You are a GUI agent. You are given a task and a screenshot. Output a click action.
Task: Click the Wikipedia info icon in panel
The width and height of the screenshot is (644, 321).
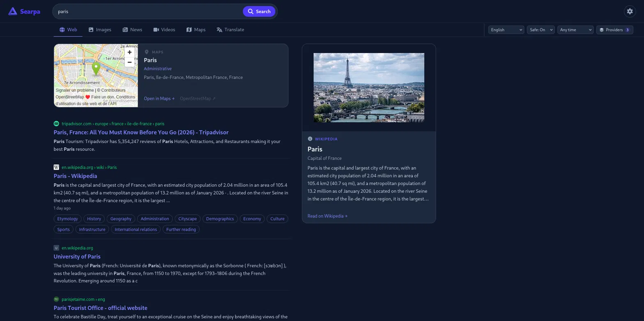click(x=310, y=139)
